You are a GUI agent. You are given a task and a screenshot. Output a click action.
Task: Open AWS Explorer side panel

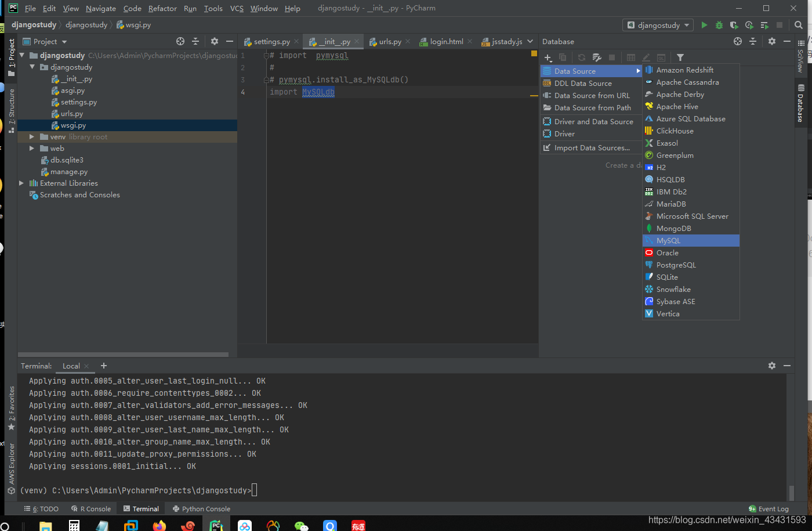[12, 468]
